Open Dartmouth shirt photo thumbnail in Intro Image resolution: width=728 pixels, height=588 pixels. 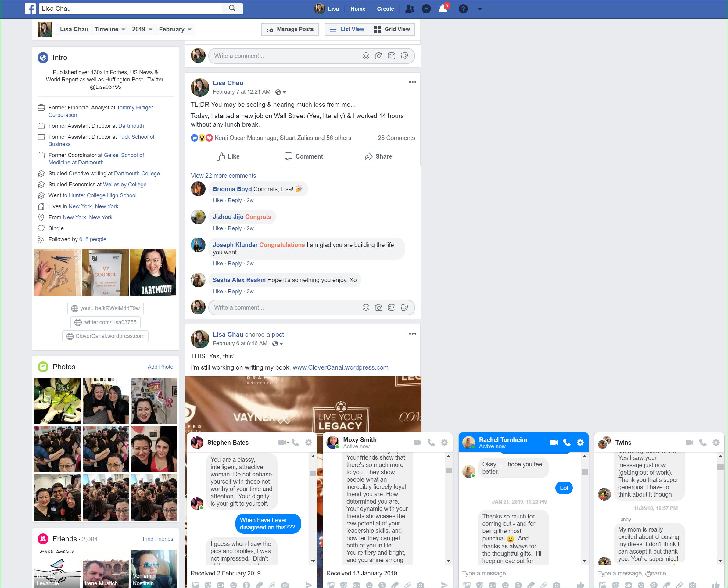153,272
